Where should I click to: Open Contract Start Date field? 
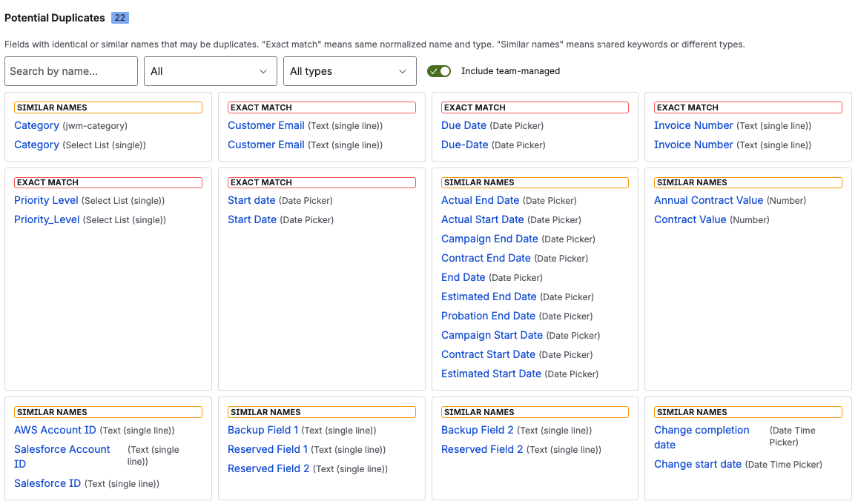point(488,354)
